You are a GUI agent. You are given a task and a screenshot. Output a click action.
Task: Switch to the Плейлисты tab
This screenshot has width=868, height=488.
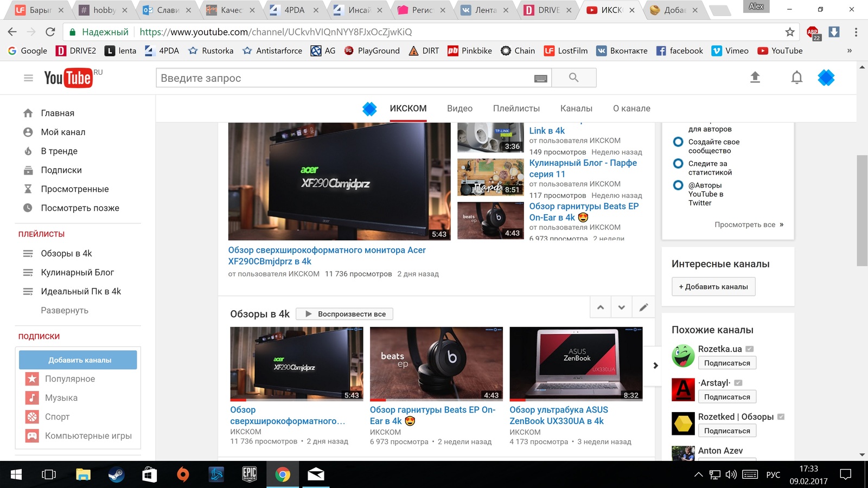click(x=516, y=108)
